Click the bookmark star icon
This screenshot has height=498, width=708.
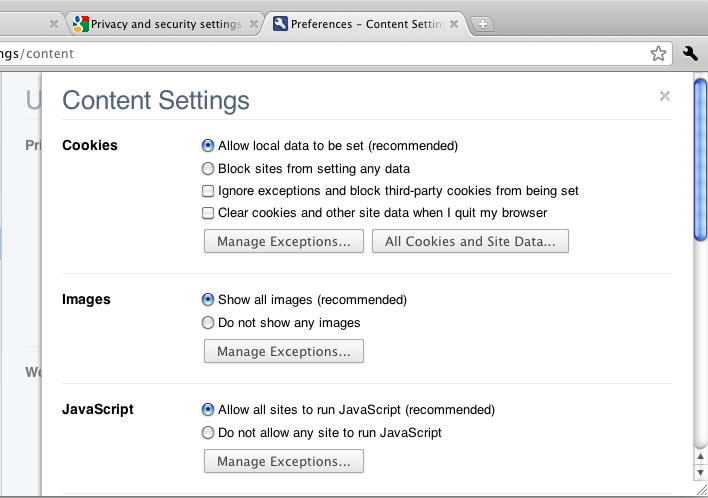(x=658, y=54)
